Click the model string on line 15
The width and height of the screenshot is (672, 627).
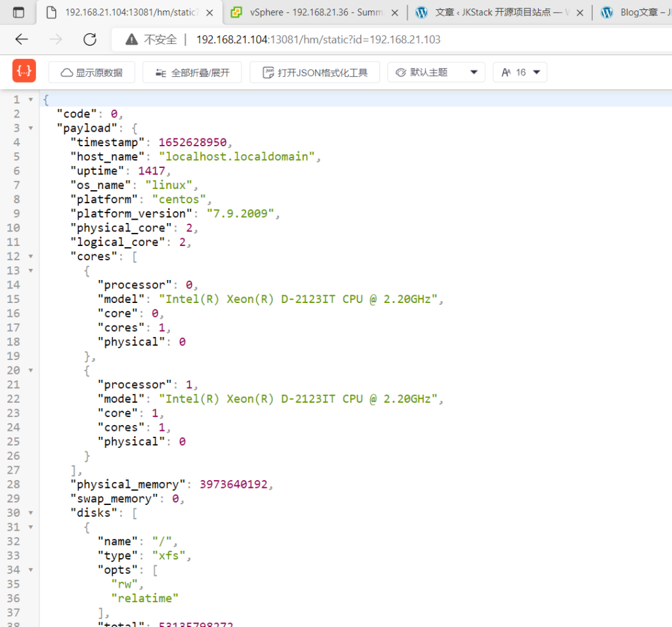299,299
